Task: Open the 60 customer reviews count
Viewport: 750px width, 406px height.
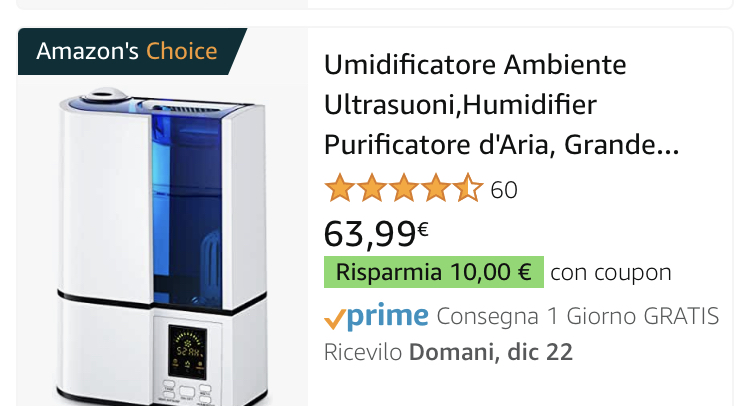Action: [504, 189]
